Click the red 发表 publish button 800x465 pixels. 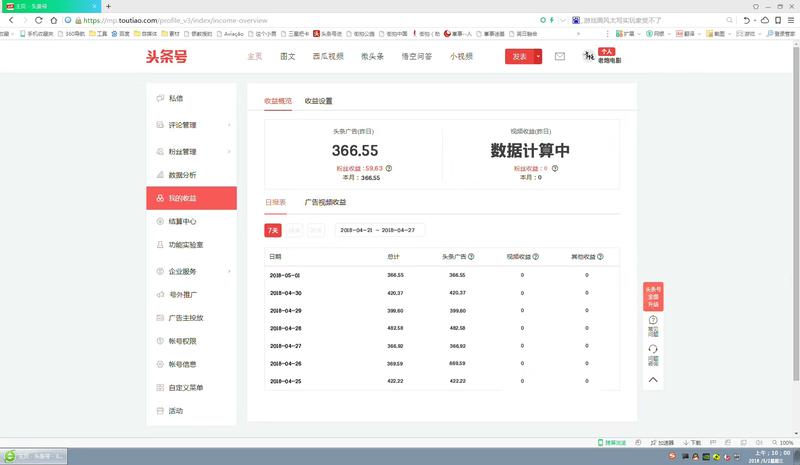[x=519, y=57]
